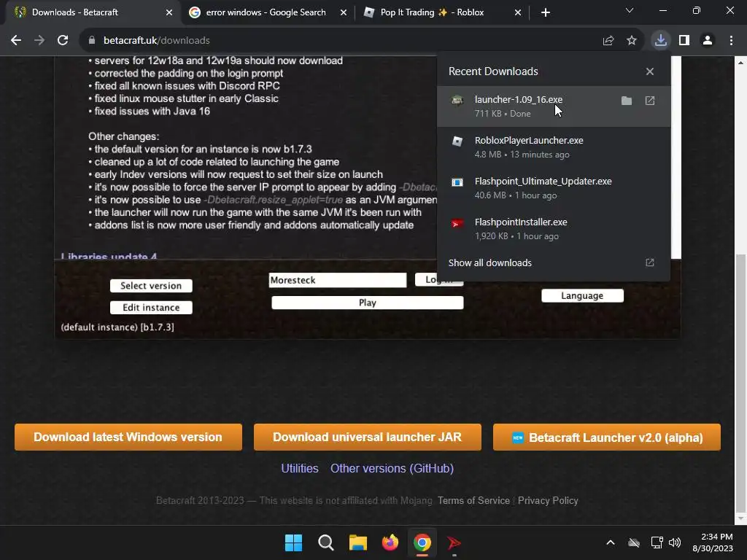The width and height of the screenshot is (747, 560).
Task: Switch to the error windows Google Search tab
Action: (266, 12)
